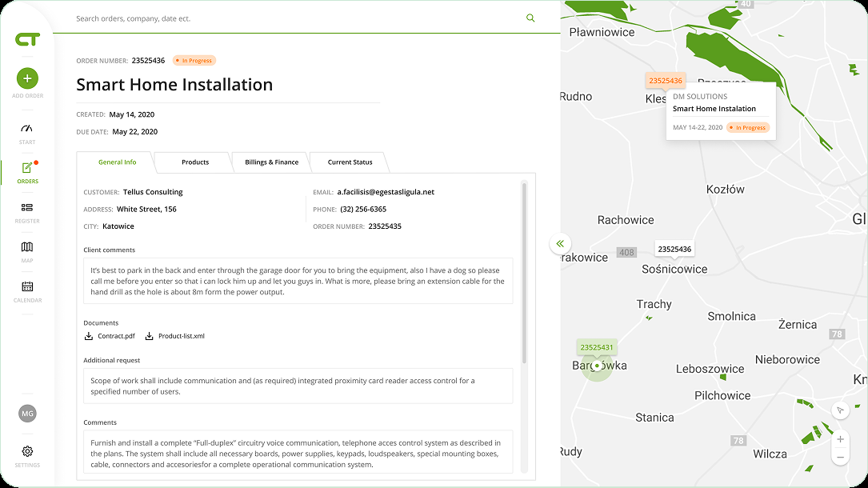Viewport: 868px width, 488px height.
Task: Click the Smart Home Installation heading
Action: (x=174, y=85)
